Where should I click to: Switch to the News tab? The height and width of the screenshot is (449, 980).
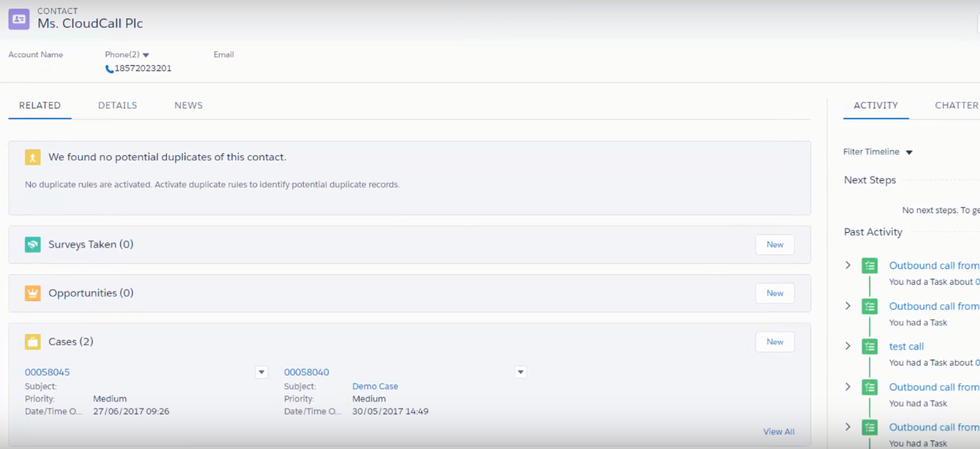(188, 105)
